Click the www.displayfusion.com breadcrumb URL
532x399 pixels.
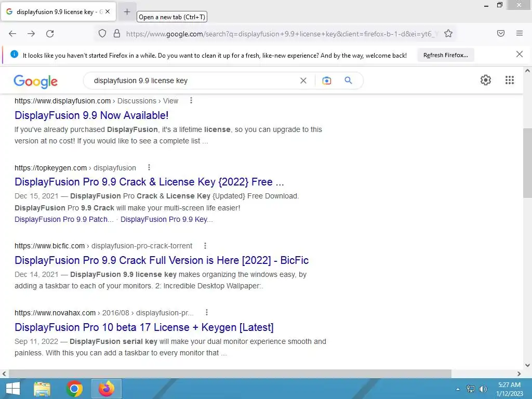[x=62, y=101]
